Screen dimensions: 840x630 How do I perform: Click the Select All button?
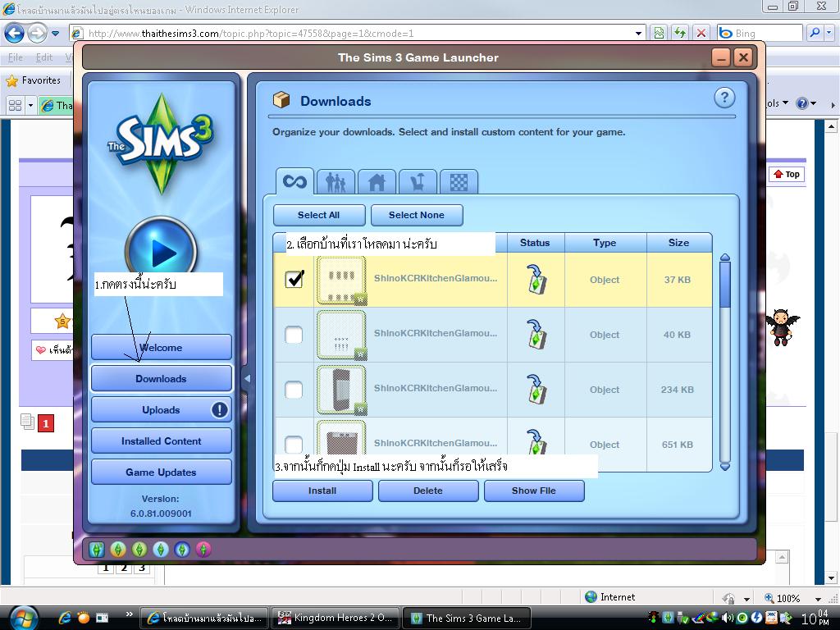[x=319, y=215]
